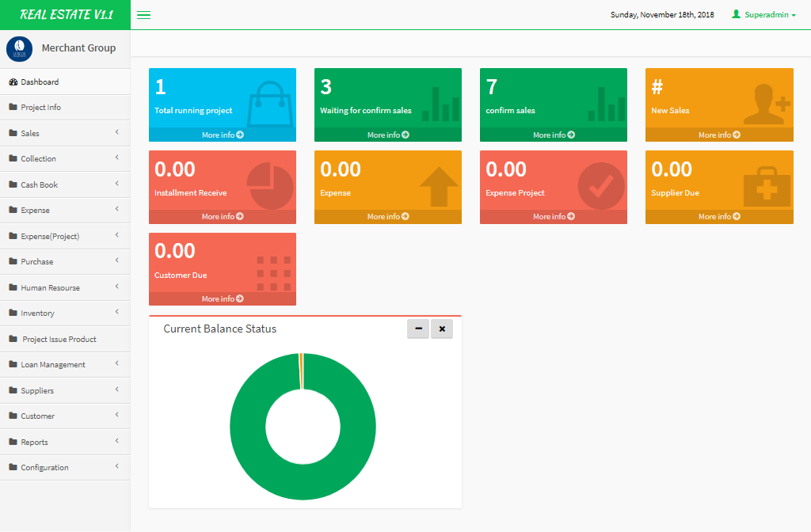Click the shopping bag icon on Total running project

[x=269, y=104]
